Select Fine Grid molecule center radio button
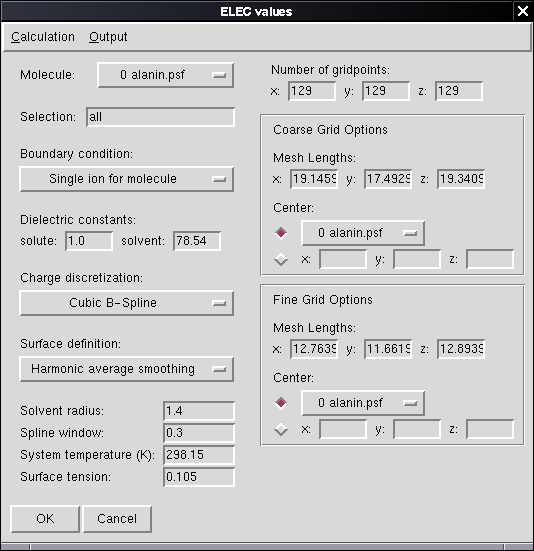 point(281,403)
